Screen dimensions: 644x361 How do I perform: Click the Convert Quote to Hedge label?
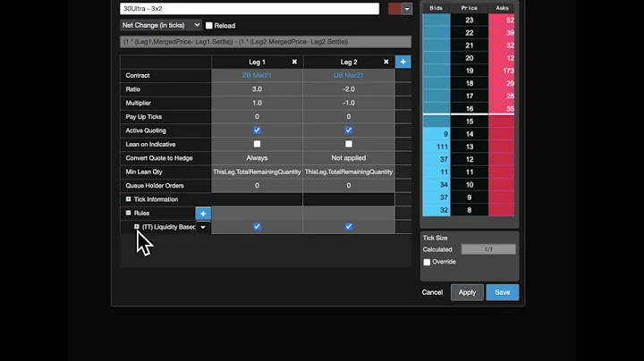(x=159, y=158)
